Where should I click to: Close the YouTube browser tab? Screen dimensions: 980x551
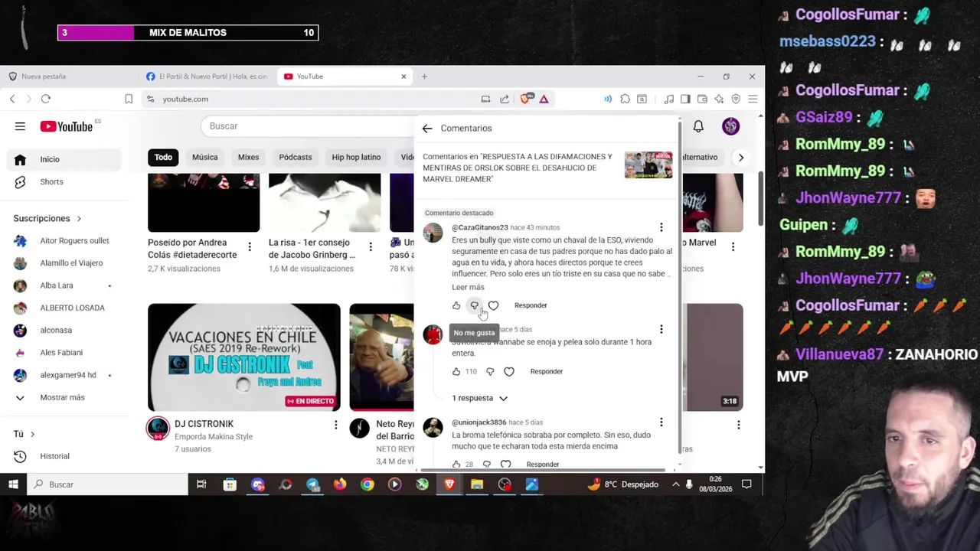[x=403, y=77]
